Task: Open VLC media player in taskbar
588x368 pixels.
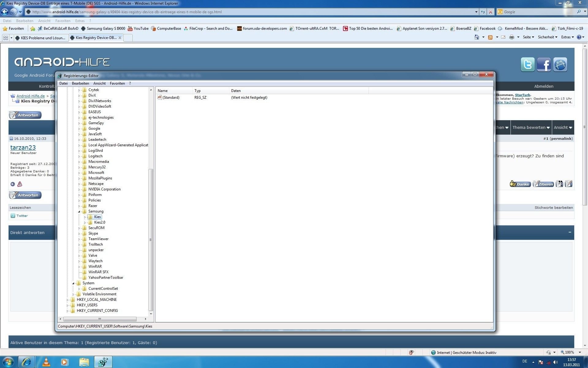Action: coord(46,362)
